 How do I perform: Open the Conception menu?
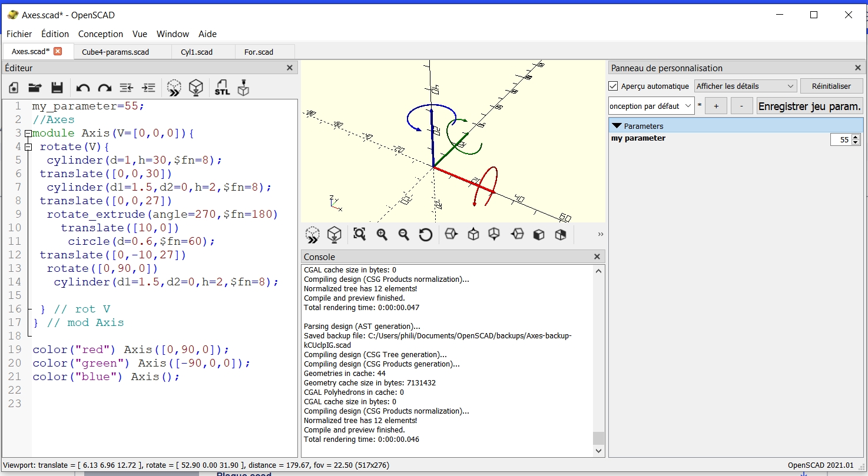point(101,34)
